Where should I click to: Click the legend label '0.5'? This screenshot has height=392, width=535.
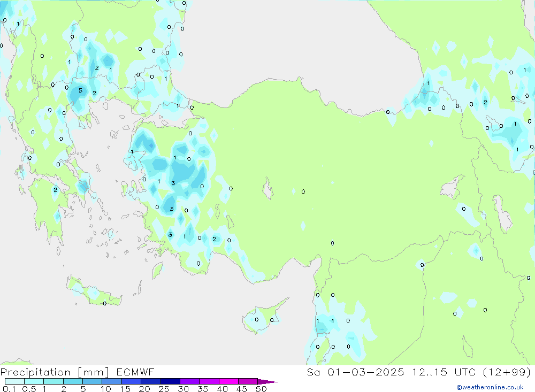pos(29,389)
